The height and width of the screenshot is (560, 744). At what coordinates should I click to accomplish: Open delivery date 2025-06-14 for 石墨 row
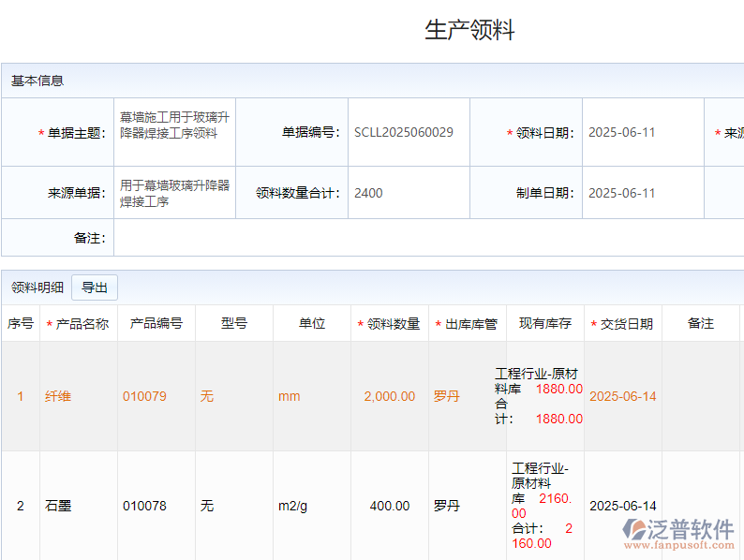(x=622, y=506)
